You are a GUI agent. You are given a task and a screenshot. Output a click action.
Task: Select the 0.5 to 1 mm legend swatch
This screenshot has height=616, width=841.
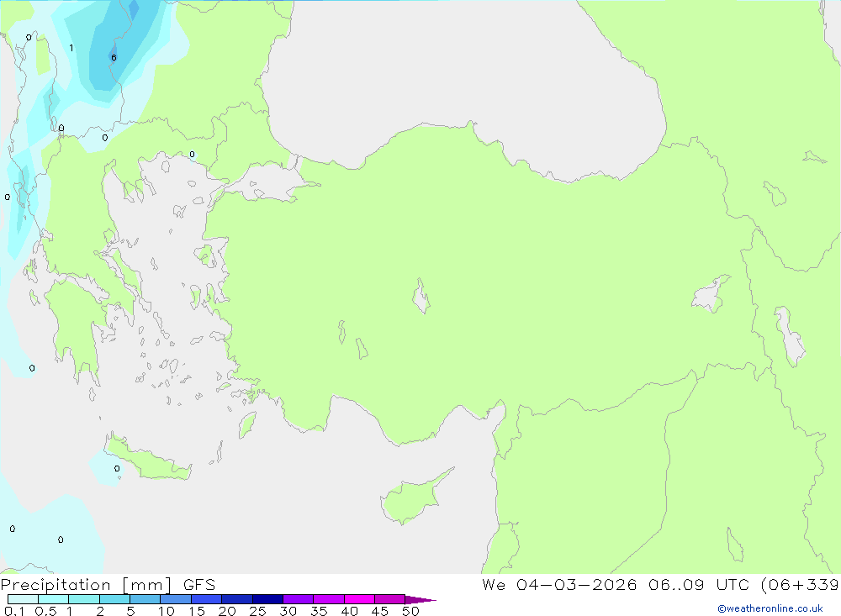coord(53,599)
